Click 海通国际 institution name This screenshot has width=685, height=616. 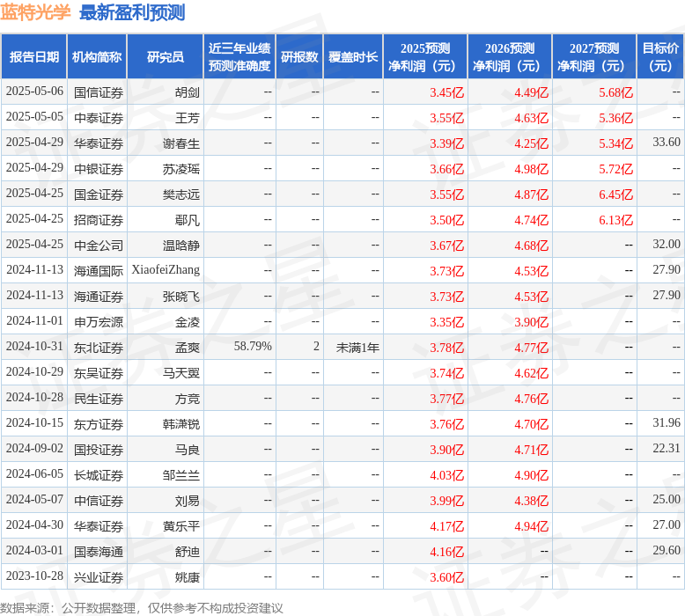[x=99, y=271]
